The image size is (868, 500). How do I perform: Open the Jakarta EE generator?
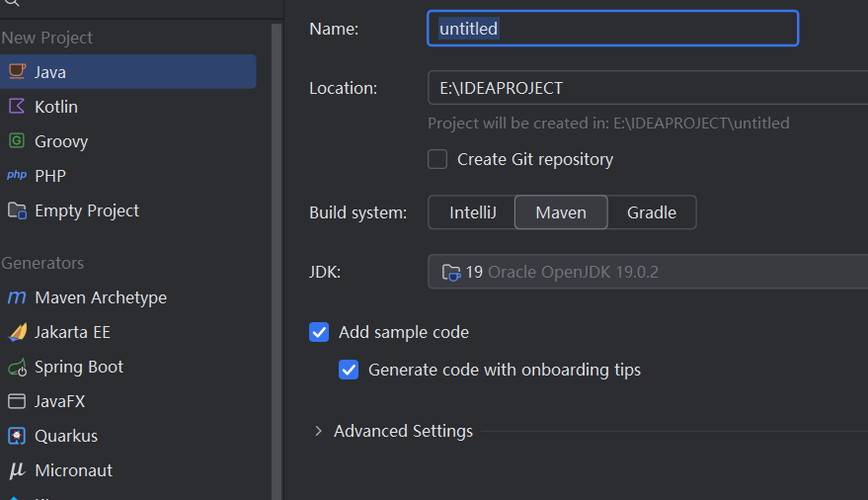[127, 332]
